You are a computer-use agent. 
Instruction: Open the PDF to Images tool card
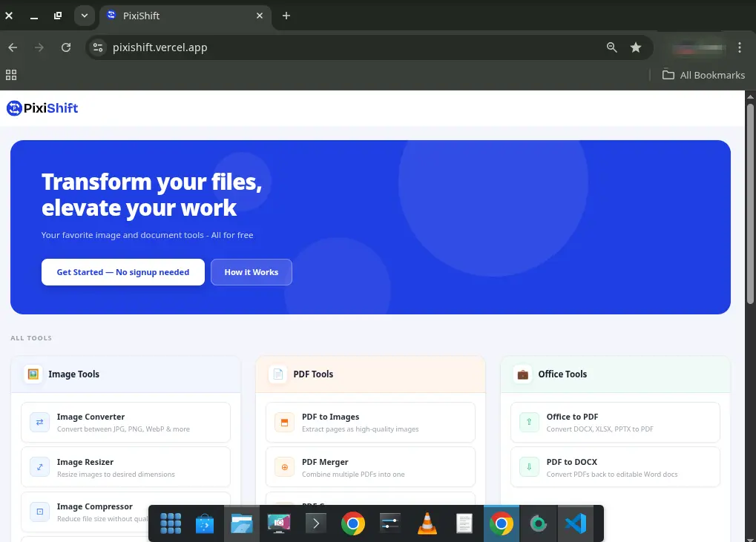[370, 422]
